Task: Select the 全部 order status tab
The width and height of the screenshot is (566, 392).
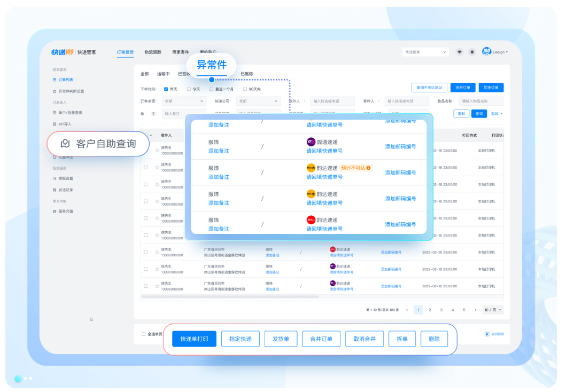Action: click(145, 74)
